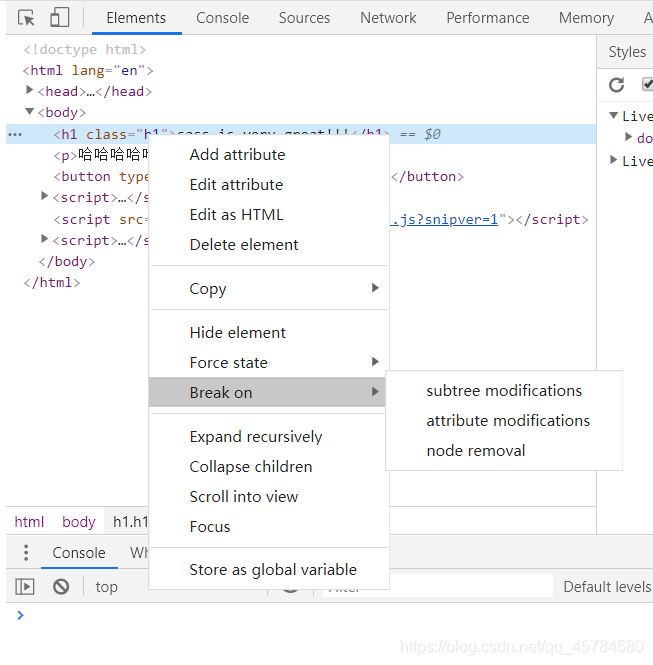
Task: Follow the .js?snipver=1 script link
Action: pyautogui.click(x=444, y=220)
